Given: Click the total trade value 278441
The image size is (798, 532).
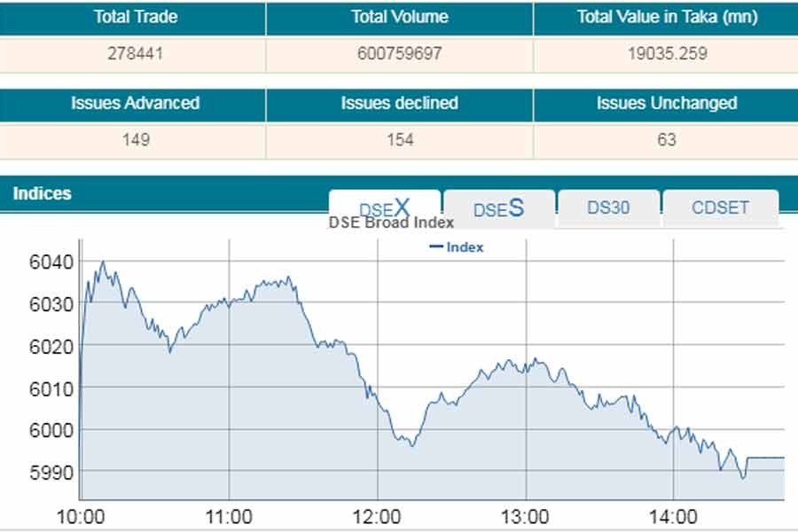Looking at the screenshot, I should click(x=136, y=53).
